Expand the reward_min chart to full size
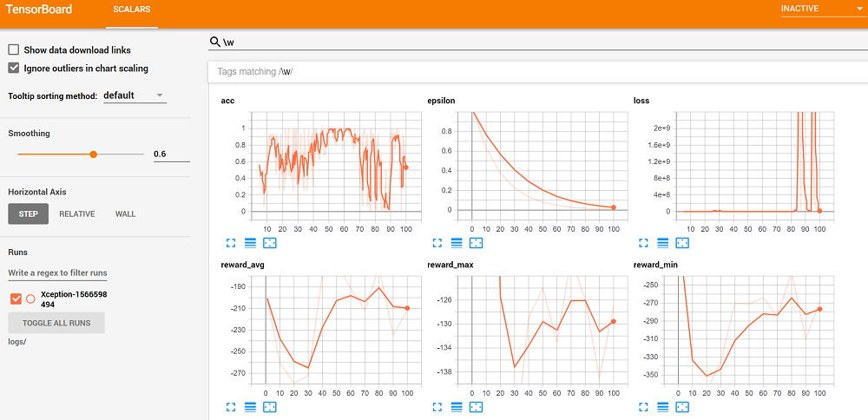 644,405
